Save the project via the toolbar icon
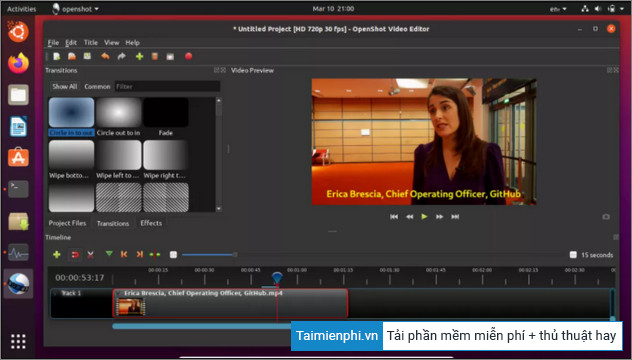Screen dimensions: 632x360 coord(87,56)
